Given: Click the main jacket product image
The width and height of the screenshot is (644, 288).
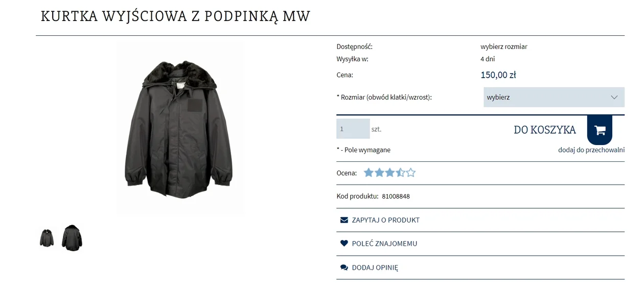Looking at the screenshot, I should (x=179, y=128).
